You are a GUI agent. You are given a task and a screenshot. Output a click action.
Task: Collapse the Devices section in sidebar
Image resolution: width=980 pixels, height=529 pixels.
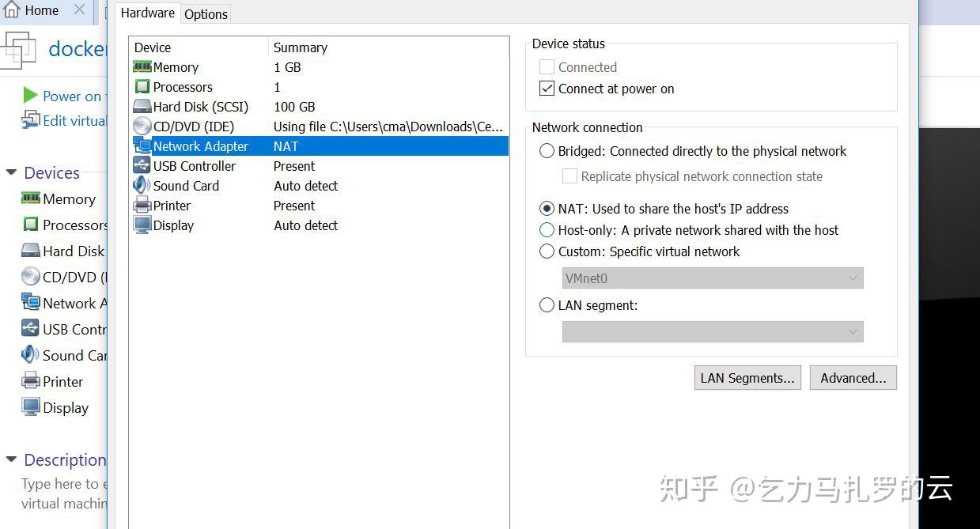tap(10, 172)
